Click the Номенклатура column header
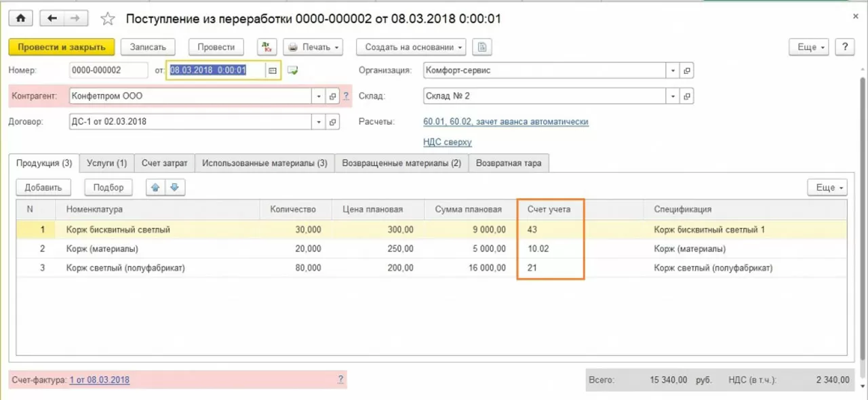 click(158, 209)
